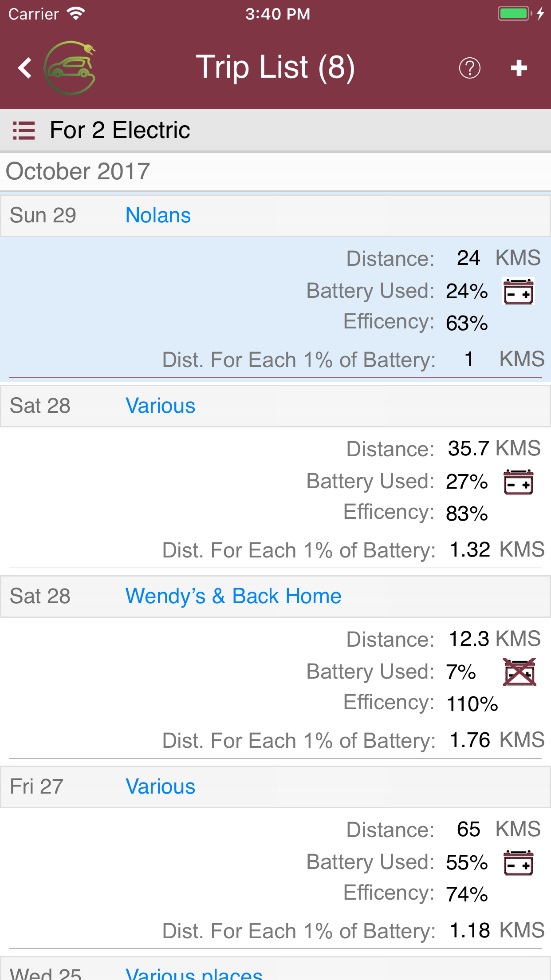This screenshot has height=980, width=551.
Task: Open the help question mark icon
Action: point(469,68)
